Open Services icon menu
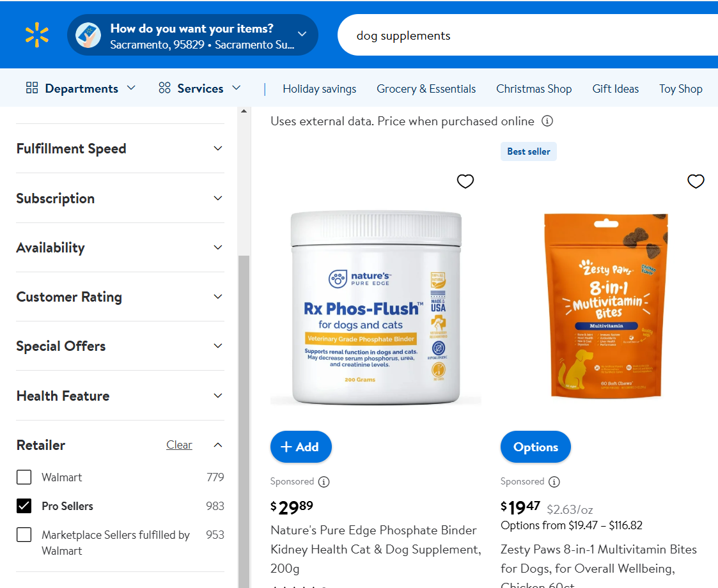 point(164,88)
